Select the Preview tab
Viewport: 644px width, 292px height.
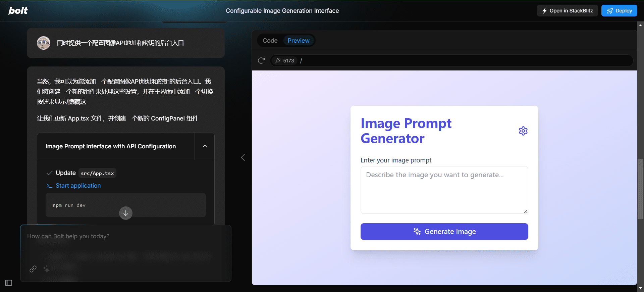[x=298, y=41]
